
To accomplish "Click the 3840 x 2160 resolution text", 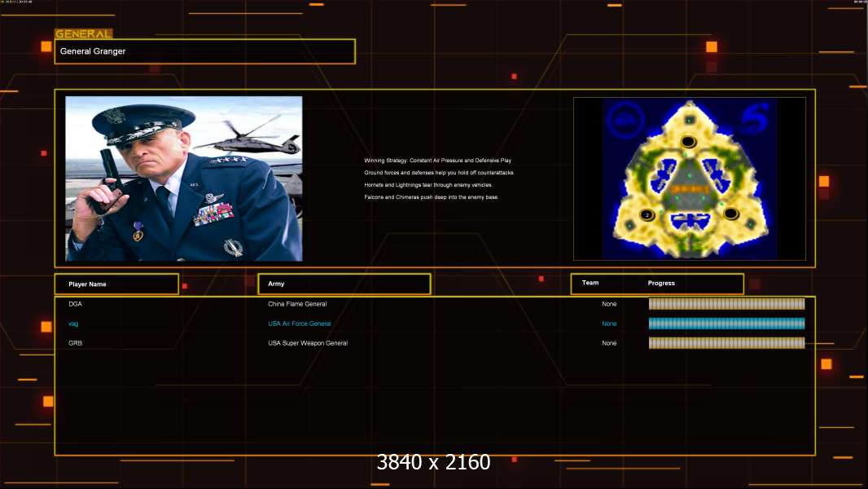I will (433, 462).
